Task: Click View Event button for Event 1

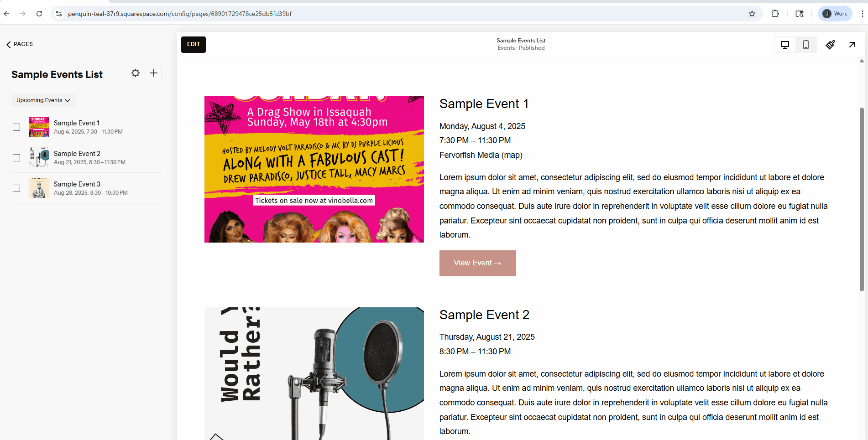Action: click(x=477, y=263)
